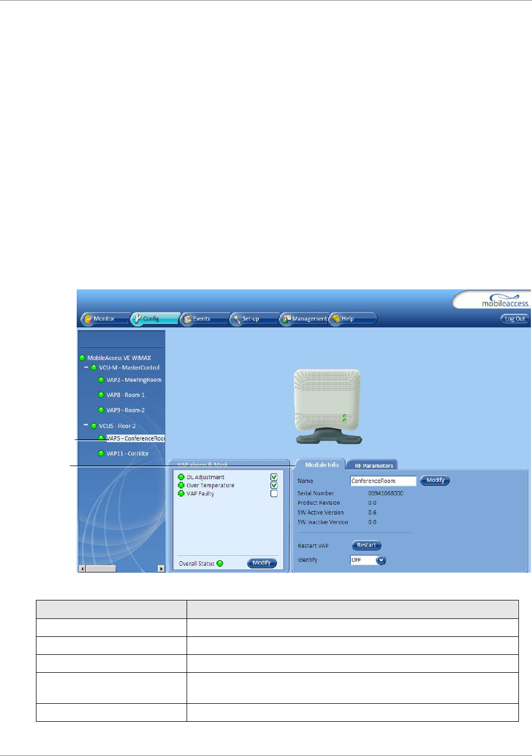Viewport: 532px width, 756px height.
Task: Click green status LED beside VAP9 - Room-2
Action: tap(101, 410)
